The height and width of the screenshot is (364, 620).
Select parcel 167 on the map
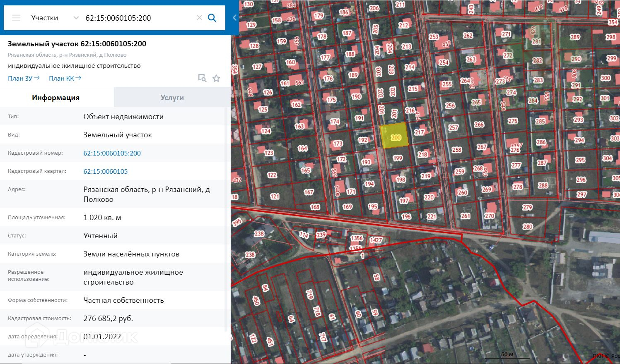(x=309, y=192)
